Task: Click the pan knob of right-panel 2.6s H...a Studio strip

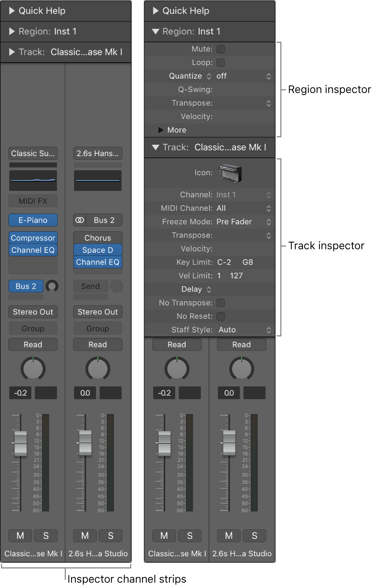Action: (242, 368)
